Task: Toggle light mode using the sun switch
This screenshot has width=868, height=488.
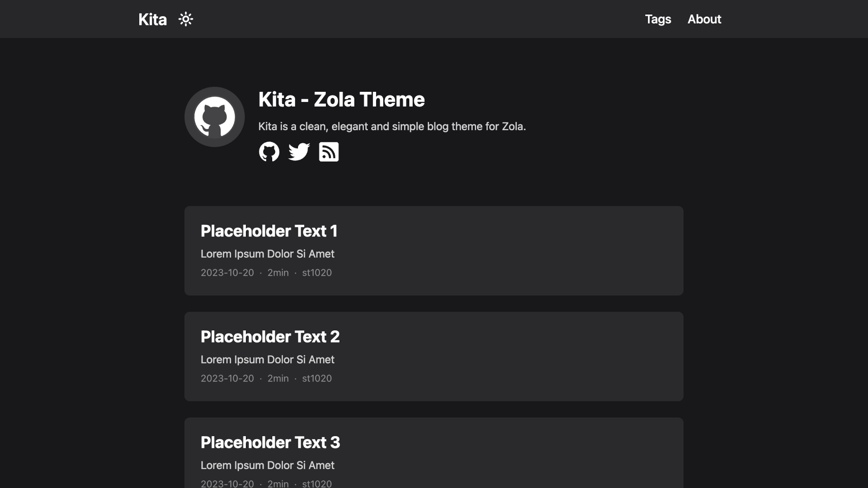Action: tap(186, 19)
